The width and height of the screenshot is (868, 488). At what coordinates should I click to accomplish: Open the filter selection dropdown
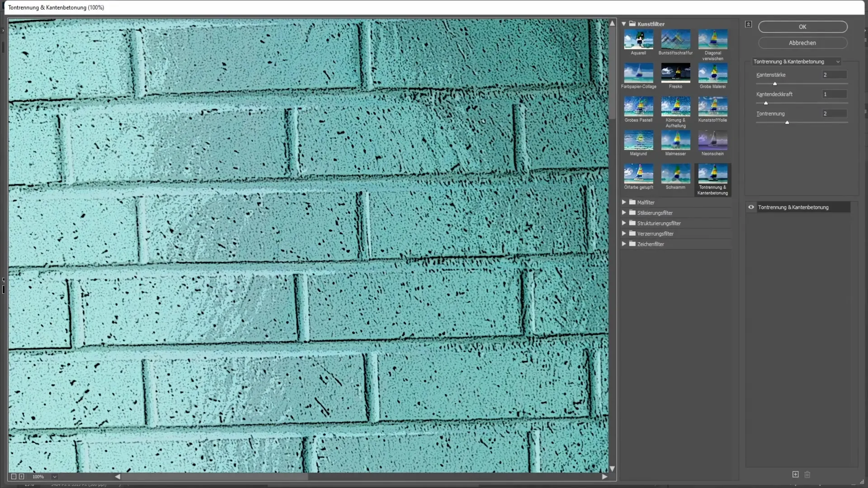[796, 61]
